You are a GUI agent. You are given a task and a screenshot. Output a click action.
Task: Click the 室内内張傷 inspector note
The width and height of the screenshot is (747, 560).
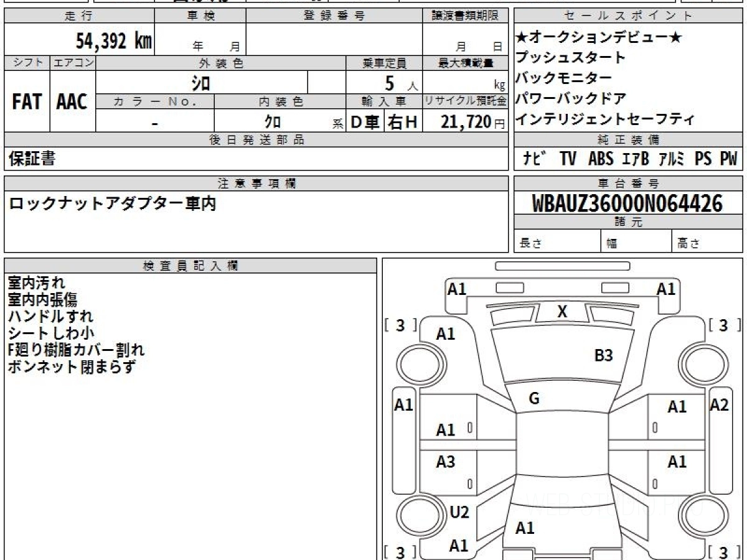[x=43, y=300]
